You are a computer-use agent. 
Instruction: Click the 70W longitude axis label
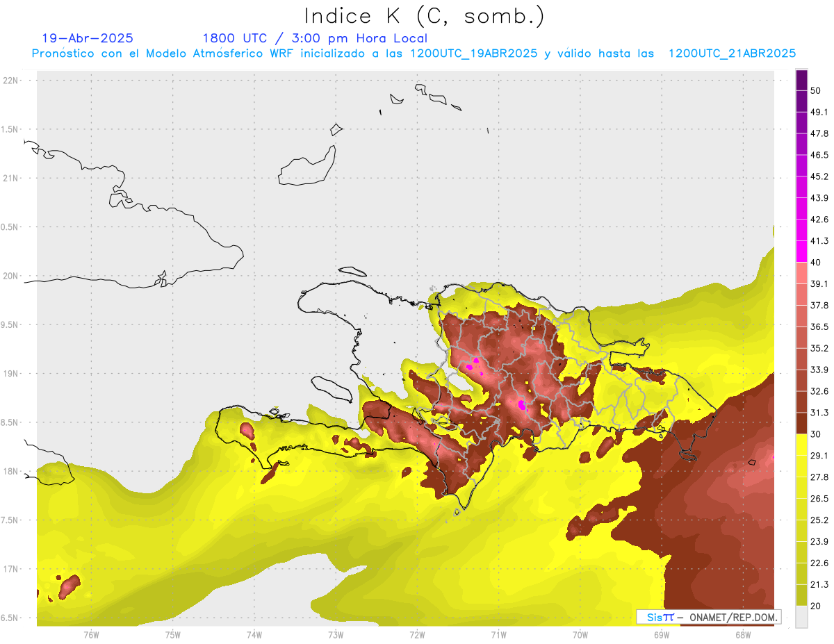(x=580, y=635)
